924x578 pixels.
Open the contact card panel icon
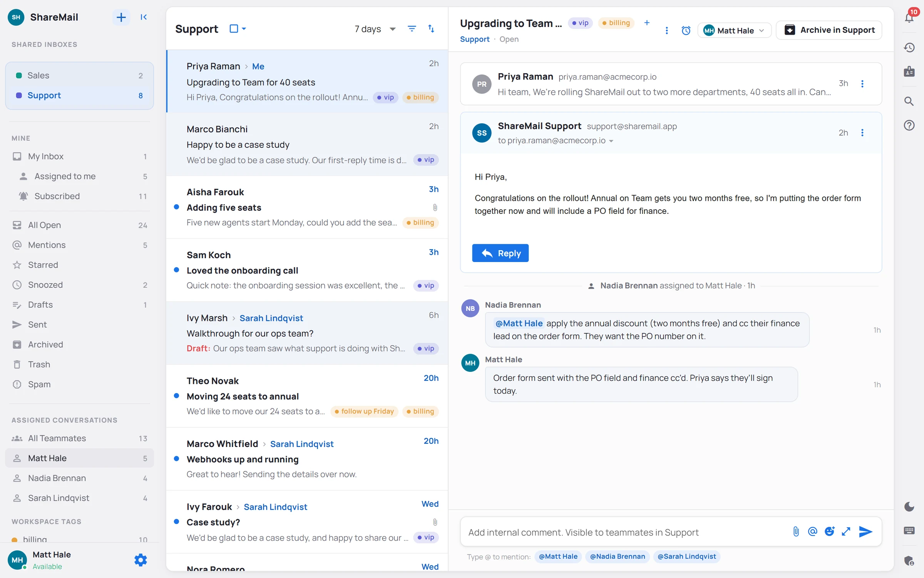tap(909, 72)
